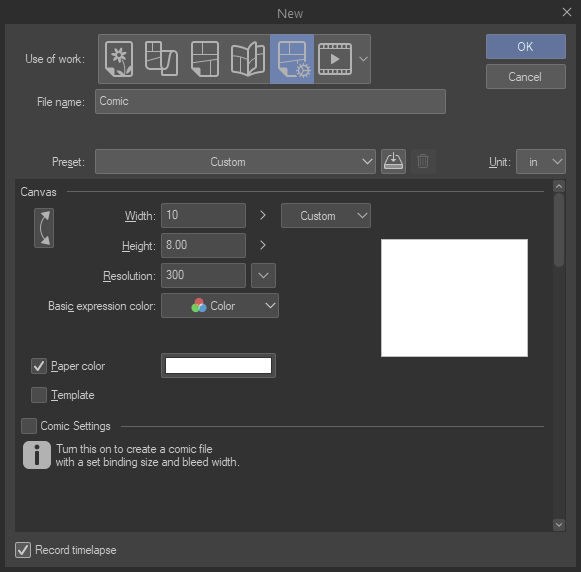581x572 pixels.
Task: Open the Preset dropdown
Action: pos(235,162)
